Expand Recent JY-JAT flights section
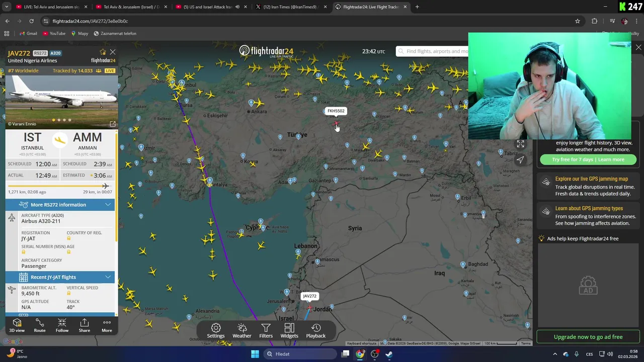This screenshot has height=362, width=644. (60, 277)
